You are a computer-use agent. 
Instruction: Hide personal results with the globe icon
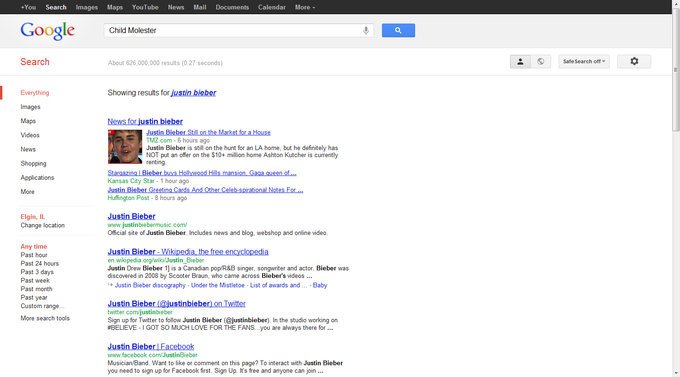540,62
